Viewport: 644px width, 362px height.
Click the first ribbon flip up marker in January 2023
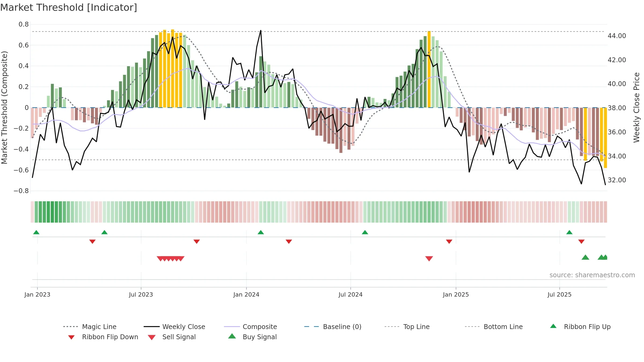(36, 232)
